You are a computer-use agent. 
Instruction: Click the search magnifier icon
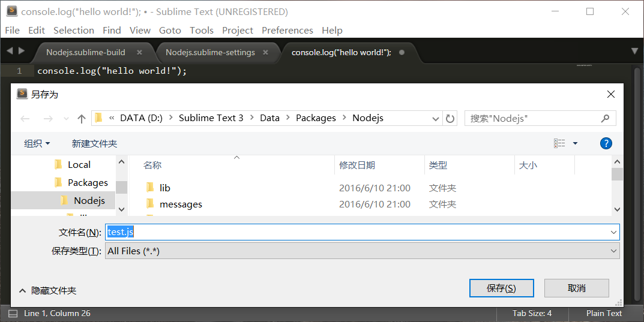tap(605, 119)
